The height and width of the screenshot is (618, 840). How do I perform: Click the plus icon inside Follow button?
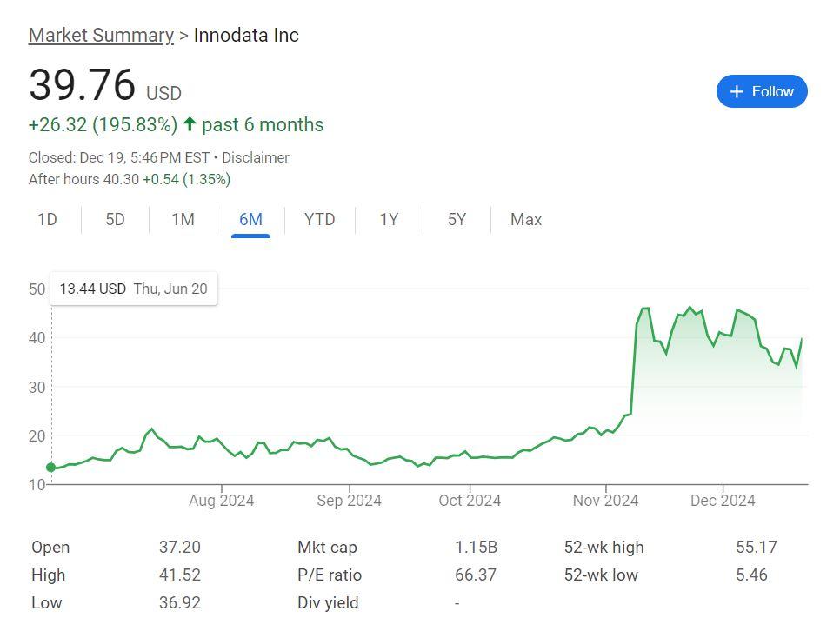737,91
